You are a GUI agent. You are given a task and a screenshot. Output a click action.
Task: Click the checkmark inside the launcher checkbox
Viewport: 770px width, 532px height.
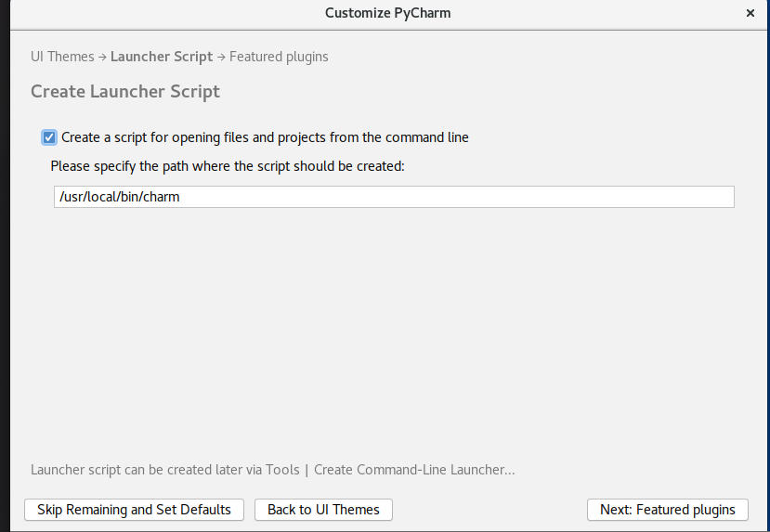(x=49, y=137)
